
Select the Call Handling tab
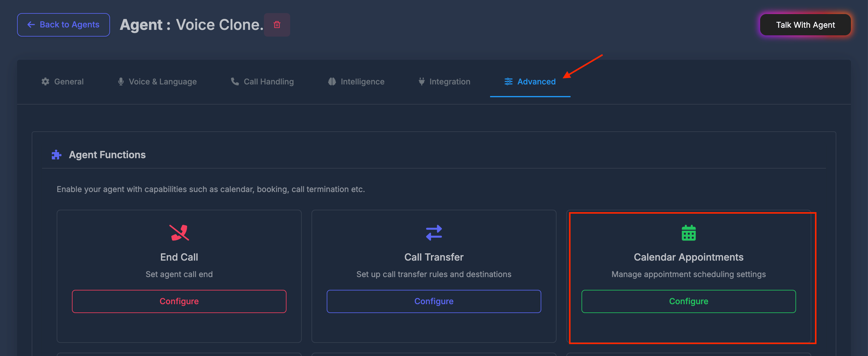coord(262,82)
